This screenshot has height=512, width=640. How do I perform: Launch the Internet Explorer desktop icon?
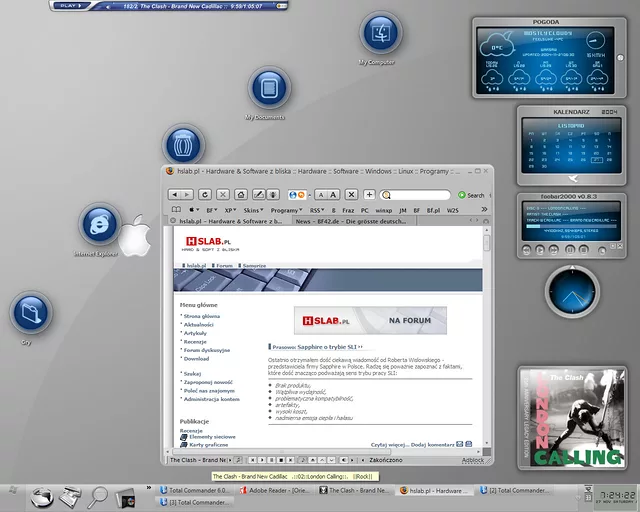(100, 224)
